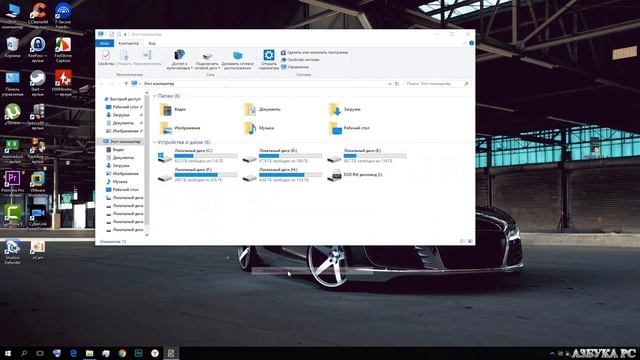Switch to large icons view in status bar
Screen dimensions: 640x360
click(470, 242)
